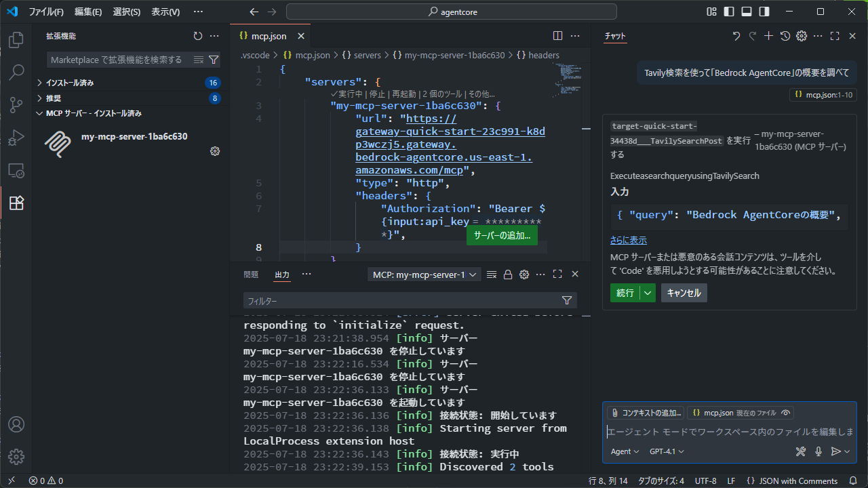
Task: Start a new chat with plus icon
Action: pos(768,36)
